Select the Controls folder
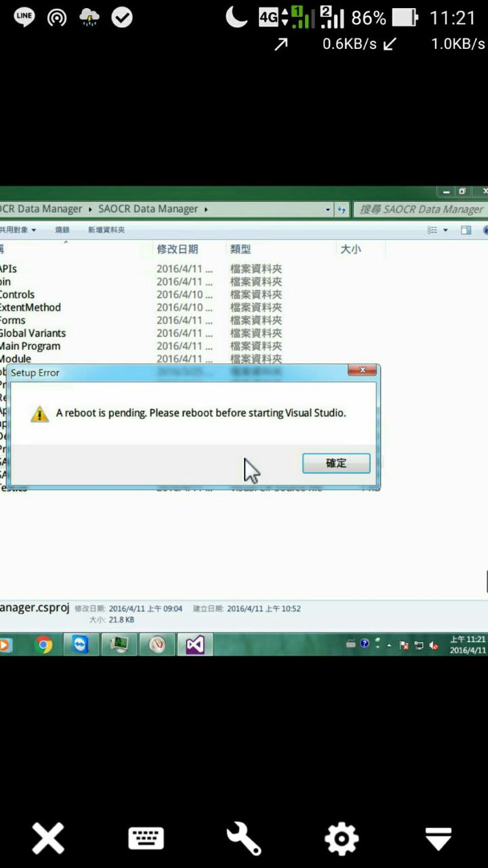This screenshot has height=868, width=488. tap(17, 294)
